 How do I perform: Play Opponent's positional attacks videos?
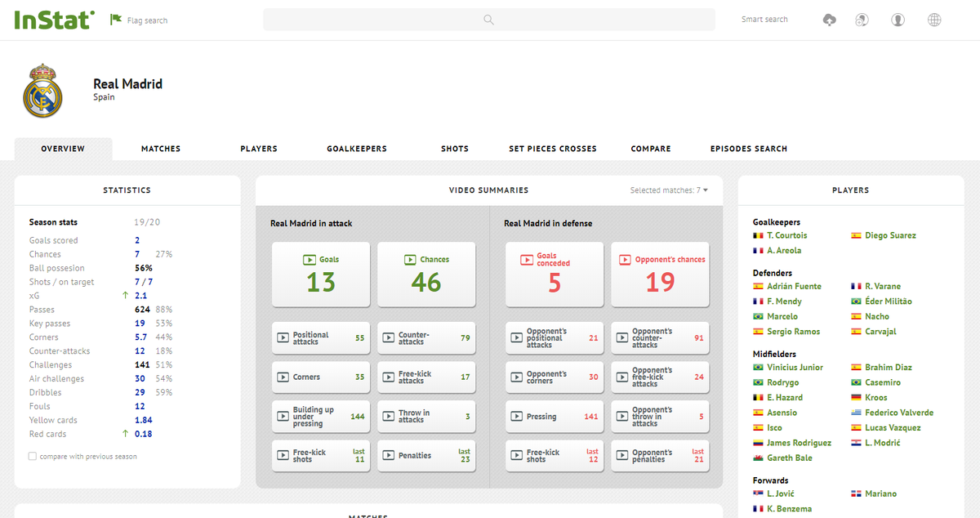(555, 337)
